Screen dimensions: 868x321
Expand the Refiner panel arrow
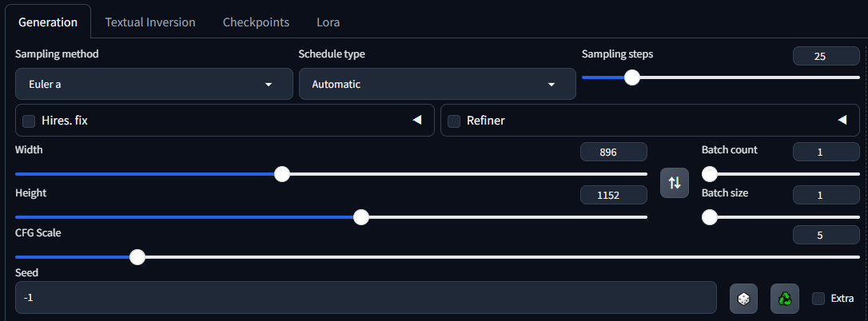[842, 121]
